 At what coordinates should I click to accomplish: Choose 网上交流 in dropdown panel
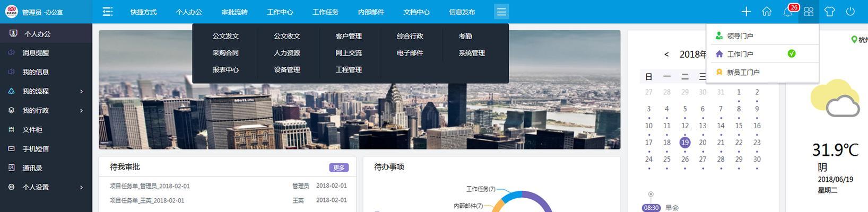tap(349, 53)
